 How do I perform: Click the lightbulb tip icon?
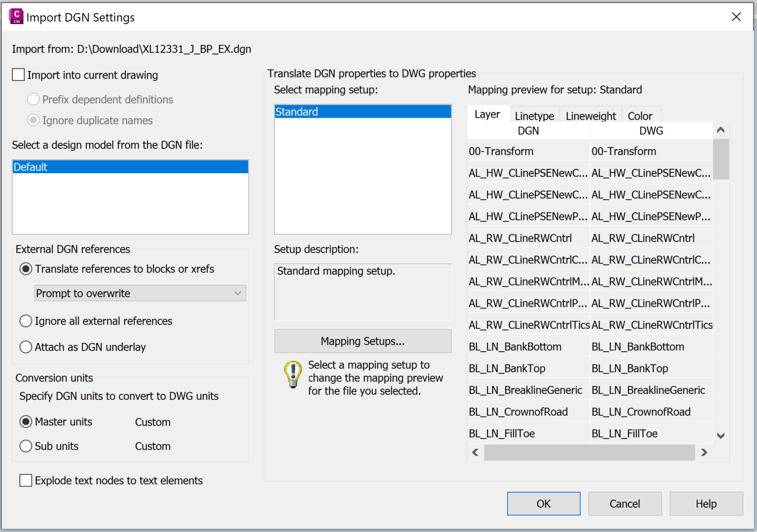[x=292, y=375]
